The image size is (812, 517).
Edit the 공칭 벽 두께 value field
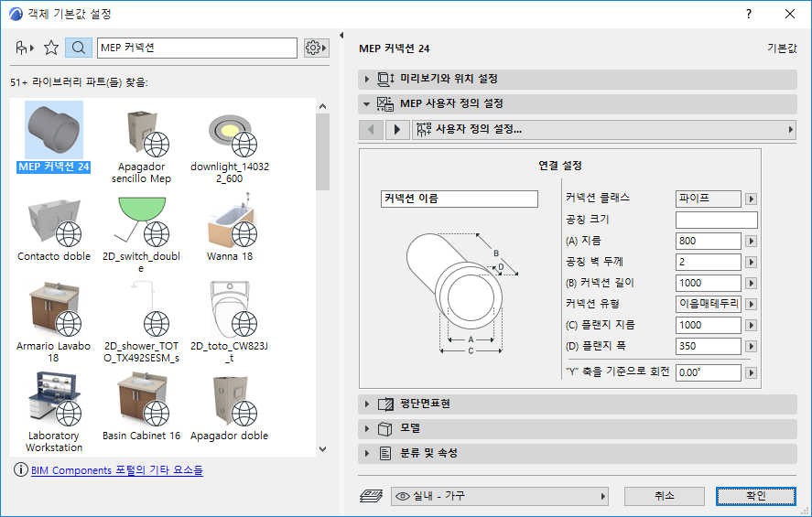708,263
